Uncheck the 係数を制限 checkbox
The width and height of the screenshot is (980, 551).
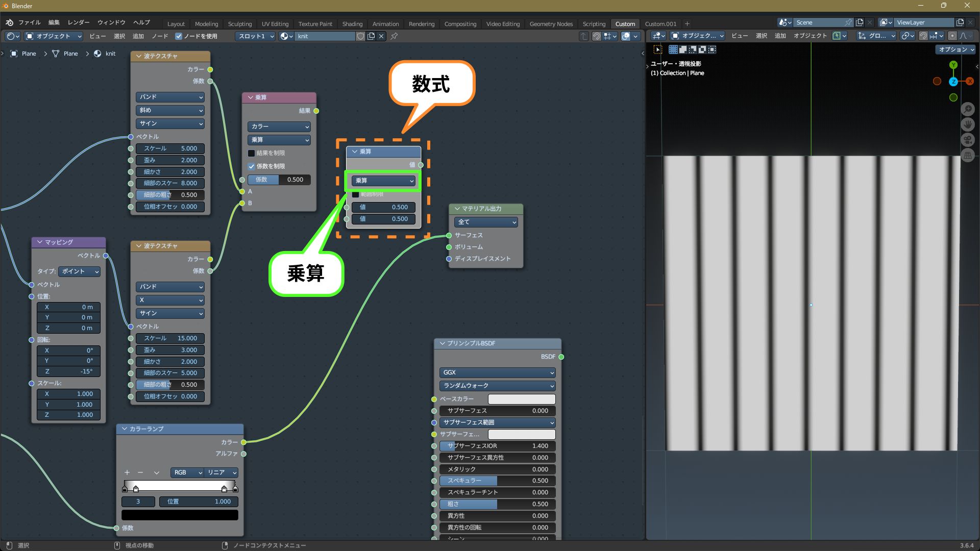tap(252, 166)
